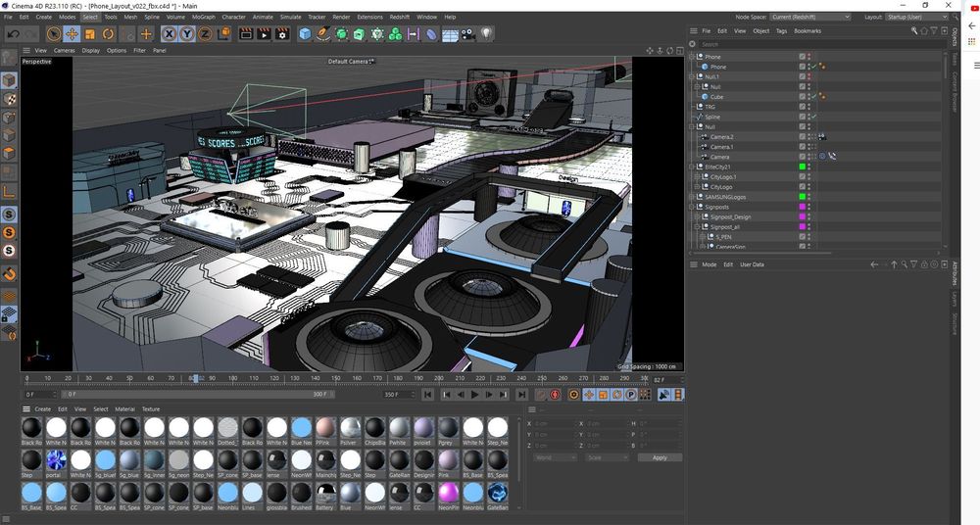Click the green EliteCity21 layer color swatch
Image resolution: width=980 pixels, height=525 pixels.
[x=803, y=167]
